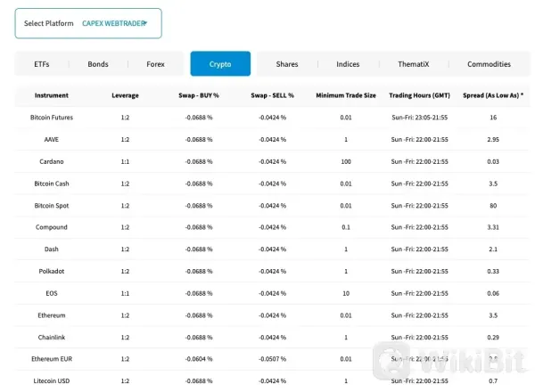Open the Indices tab
The width and height of the screenshot is (535, 392).
[x=348, y=64]
